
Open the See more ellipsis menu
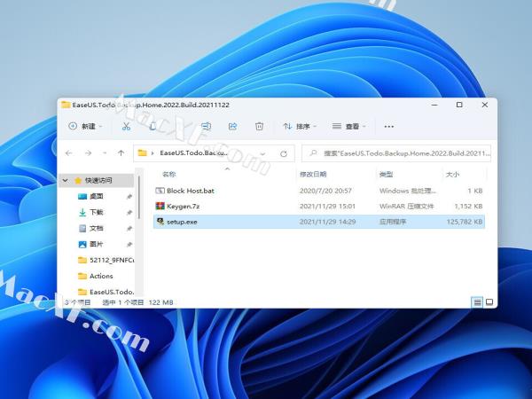click(389, 126)
